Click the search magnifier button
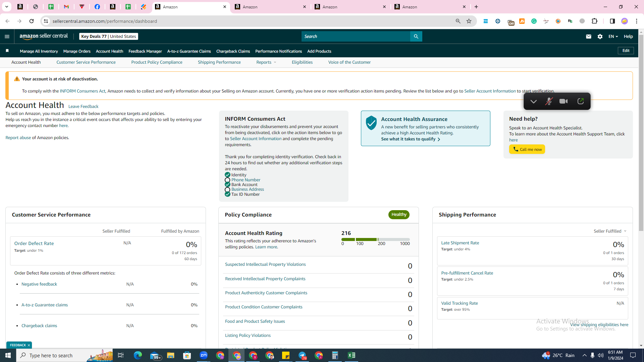 pyautogui.click(x=416, y=37)
